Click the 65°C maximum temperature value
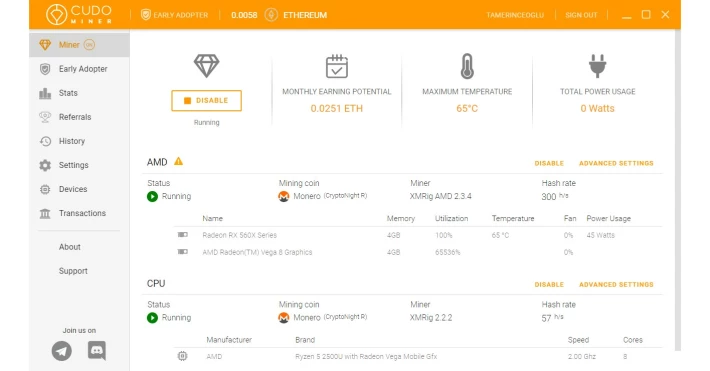Screen dimensions: 710x371 467,108
